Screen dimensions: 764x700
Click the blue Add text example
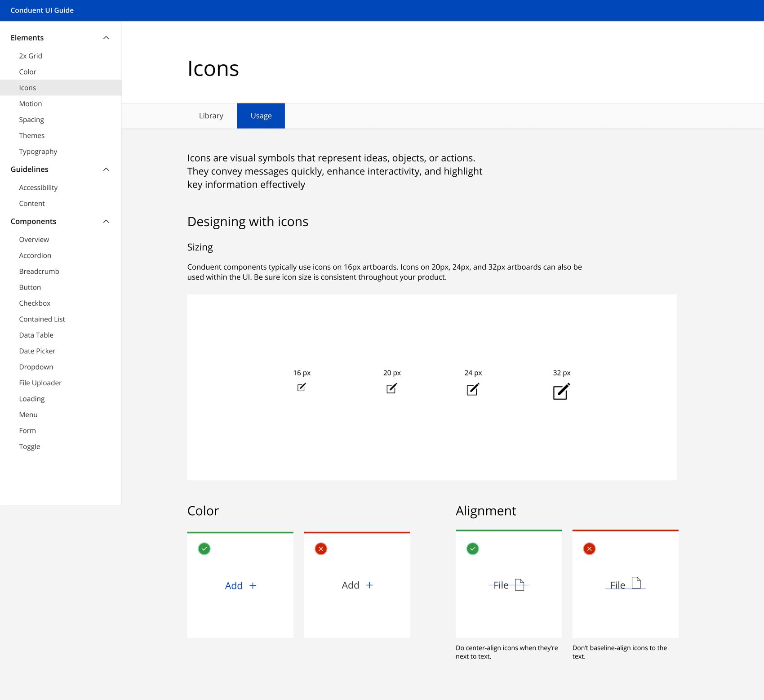pyautogui.click(x=234, y=585)
